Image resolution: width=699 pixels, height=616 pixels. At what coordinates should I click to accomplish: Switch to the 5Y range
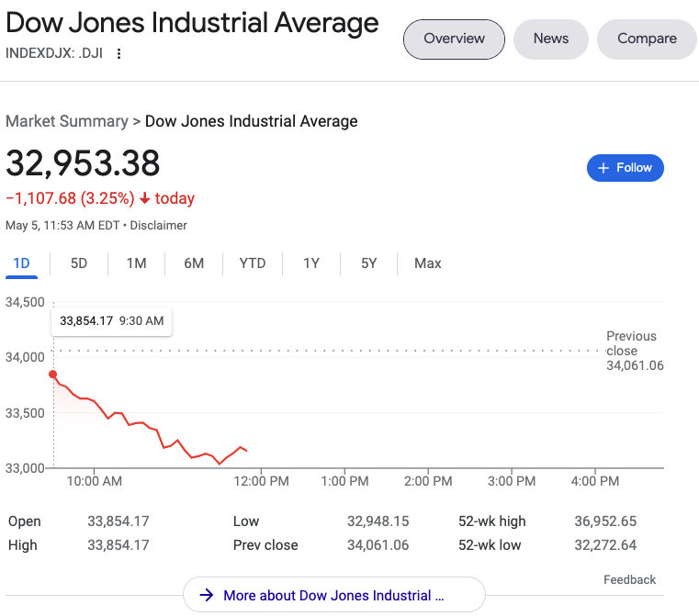[369, 263]
